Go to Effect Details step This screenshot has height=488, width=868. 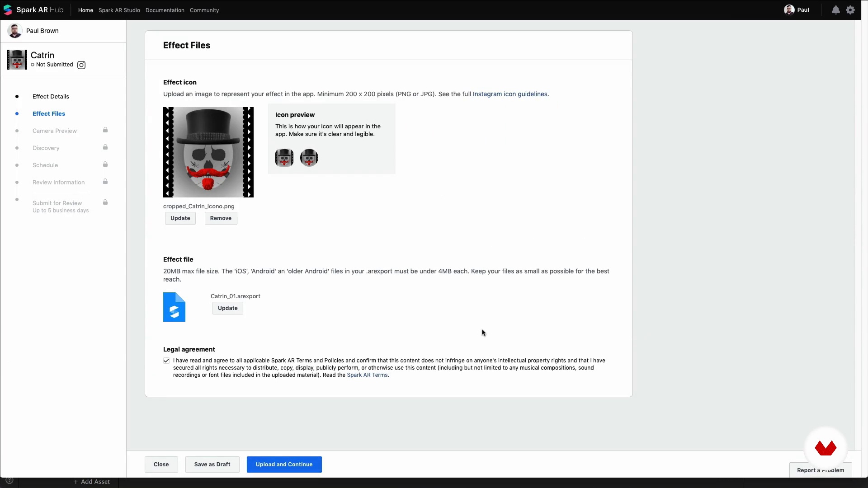pyautogui.click(x=51, y=96)
